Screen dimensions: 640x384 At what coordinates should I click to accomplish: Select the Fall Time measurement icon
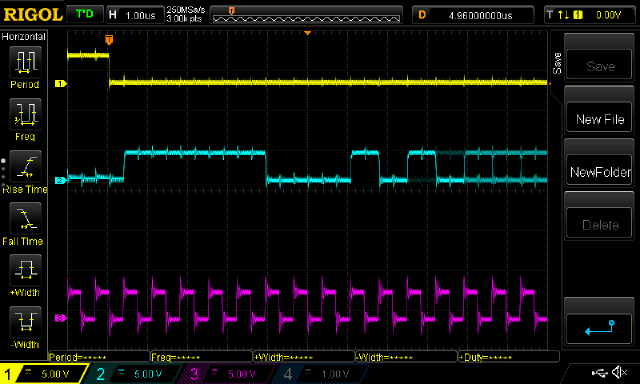coord(25,218)
